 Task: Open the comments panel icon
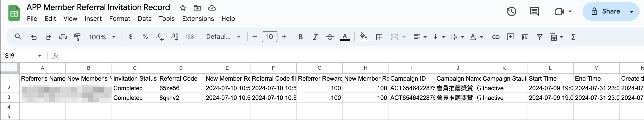click(x=534, y=11)
